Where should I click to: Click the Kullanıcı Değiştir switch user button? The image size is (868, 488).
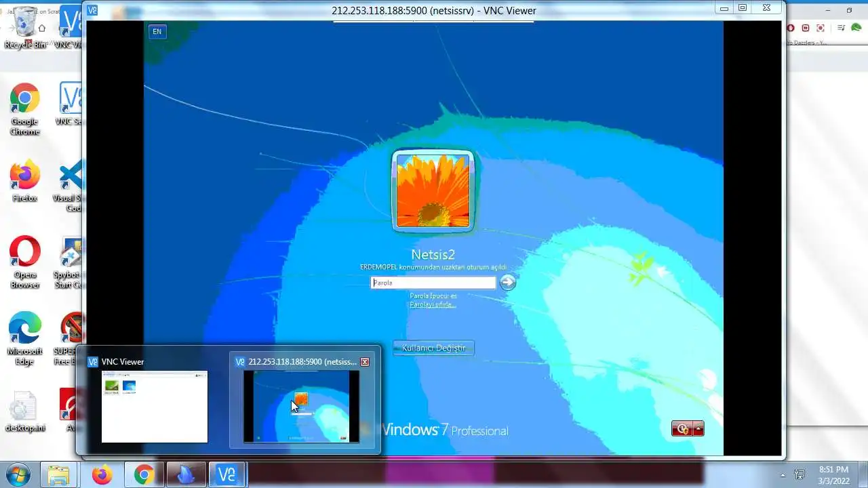pos(433,348)
